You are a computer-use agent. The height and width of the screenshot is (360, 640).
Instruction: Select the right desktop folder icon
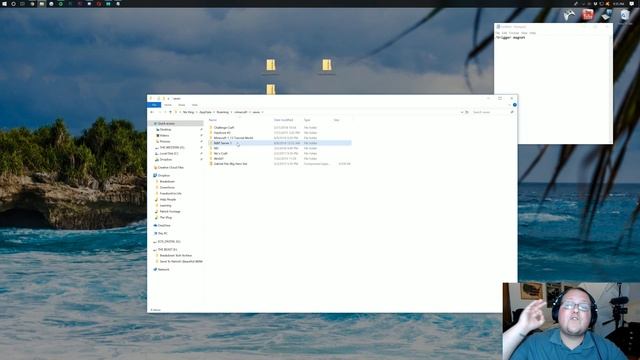coord(327,65)
